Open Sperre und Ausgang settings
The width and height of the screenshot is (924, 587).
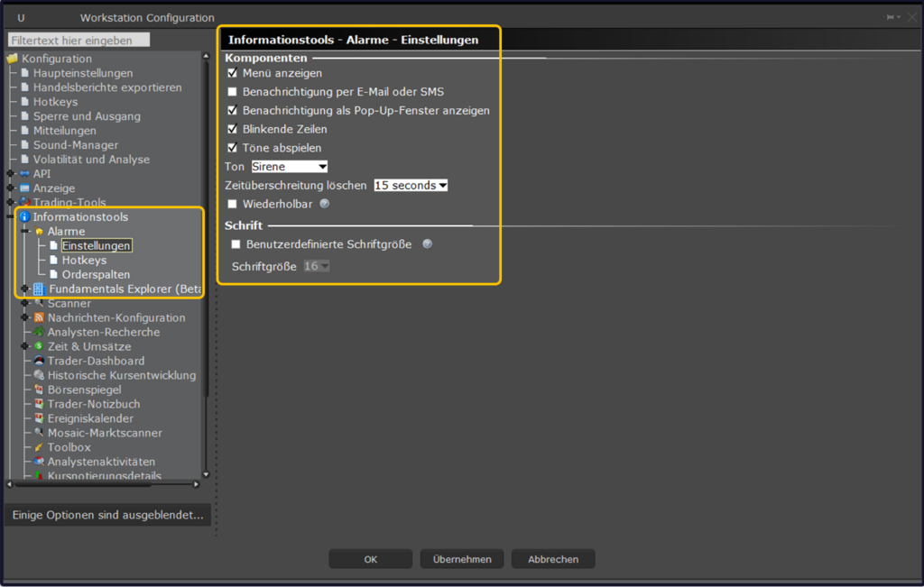[x=87, y=116]
